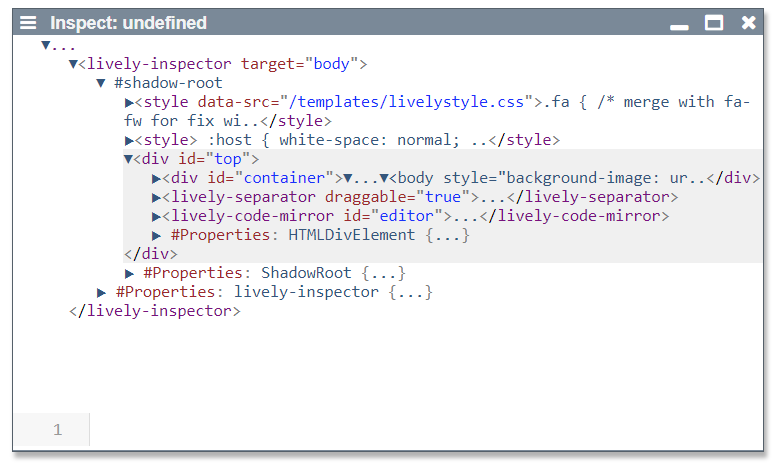Click into the code editor input area
This screenshot has height=468, width=777.
(x=420, y=430)
